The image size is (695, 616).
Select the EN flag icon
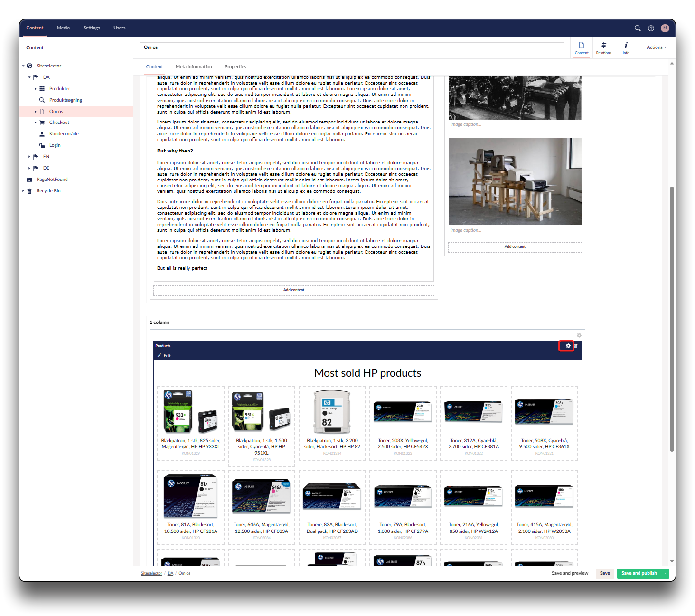tap(36, 157)
